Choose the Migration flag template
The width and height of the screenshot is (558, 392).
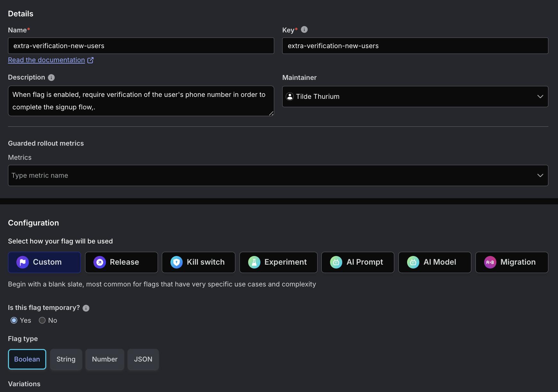pos(512,262)
